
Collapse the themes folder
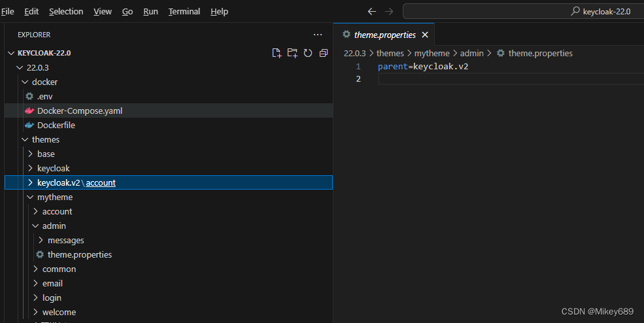(x=25, y=139)
